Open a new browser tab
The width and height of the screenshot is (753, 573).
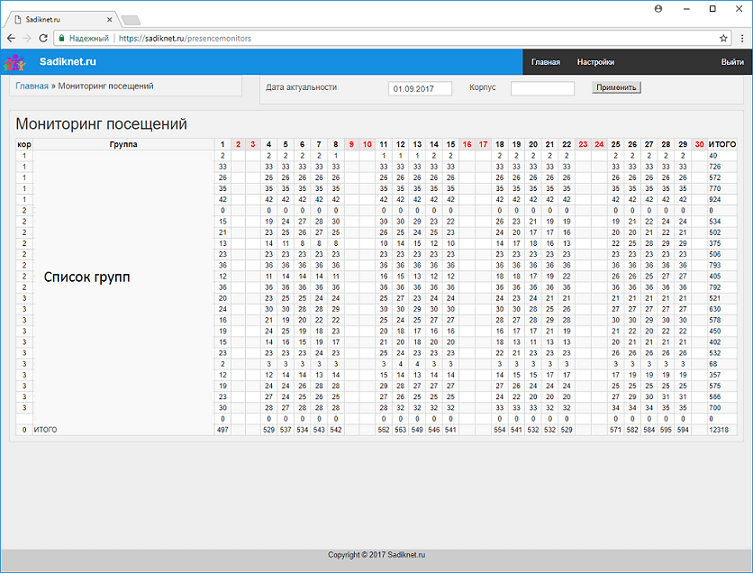131,19
